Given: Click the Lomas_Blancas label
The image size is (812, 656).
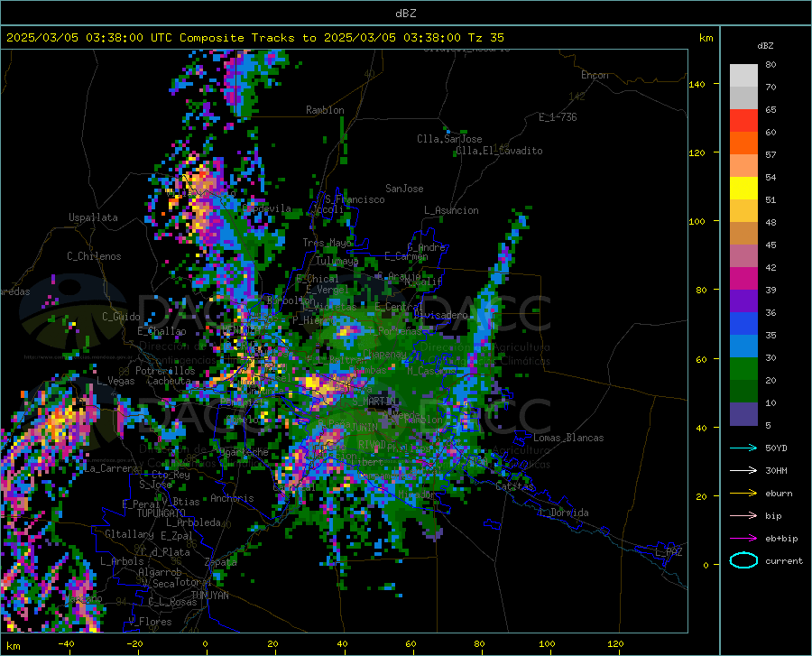Looking at the screenshot, I should tap(568, 438).
